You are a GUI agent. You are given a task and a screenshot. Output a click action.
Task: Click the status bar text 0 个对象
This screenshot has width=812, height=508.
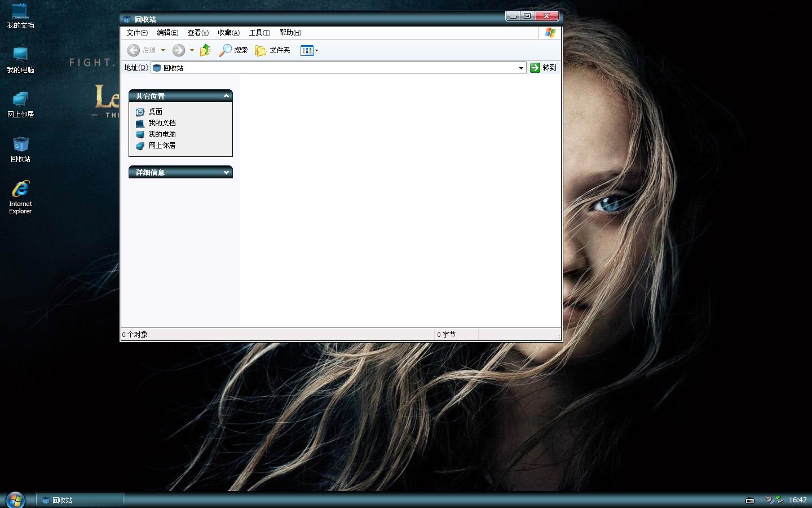(135, 335)
